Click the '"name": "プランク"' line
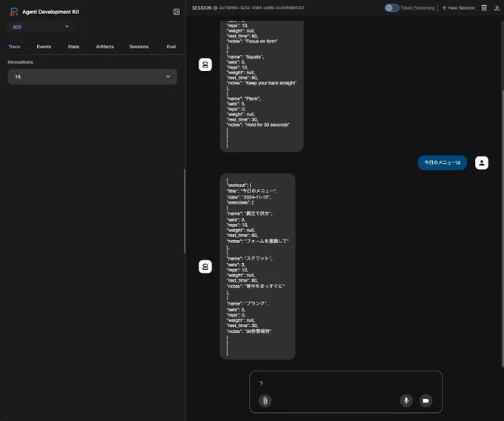504x421 pixels. [x=247, y=303]
